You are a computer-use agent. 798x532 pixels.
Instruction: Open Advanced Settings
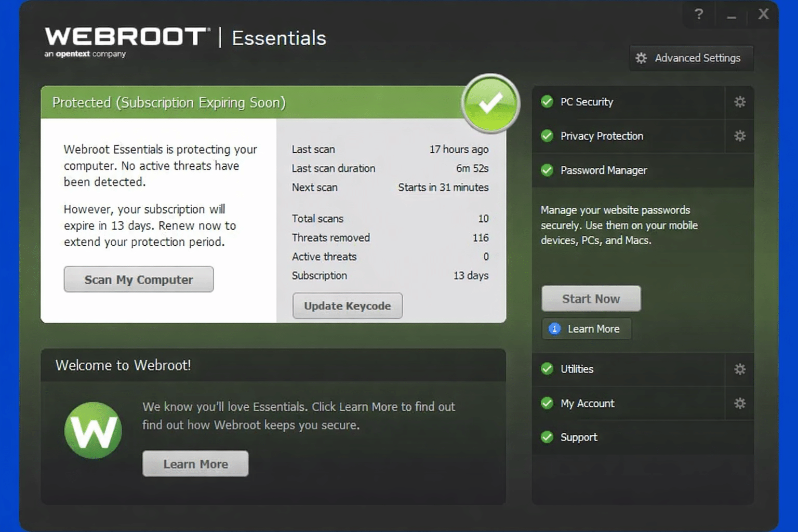pyautogui.click(x=691, y=58)
